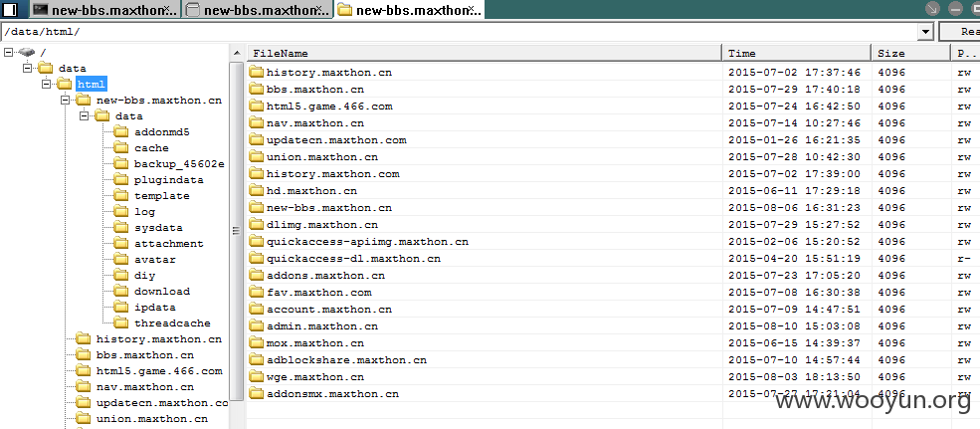The image size is (980, 429).
Task: Select 'bbs.maxthon.cn' in the left tree
Action: click(145, 355)
